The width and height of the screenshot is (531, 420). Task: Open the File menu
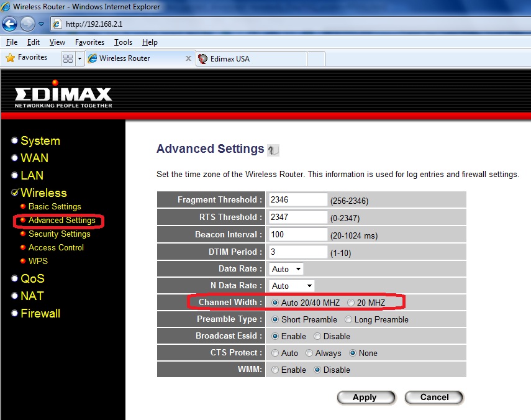(12, 42)
